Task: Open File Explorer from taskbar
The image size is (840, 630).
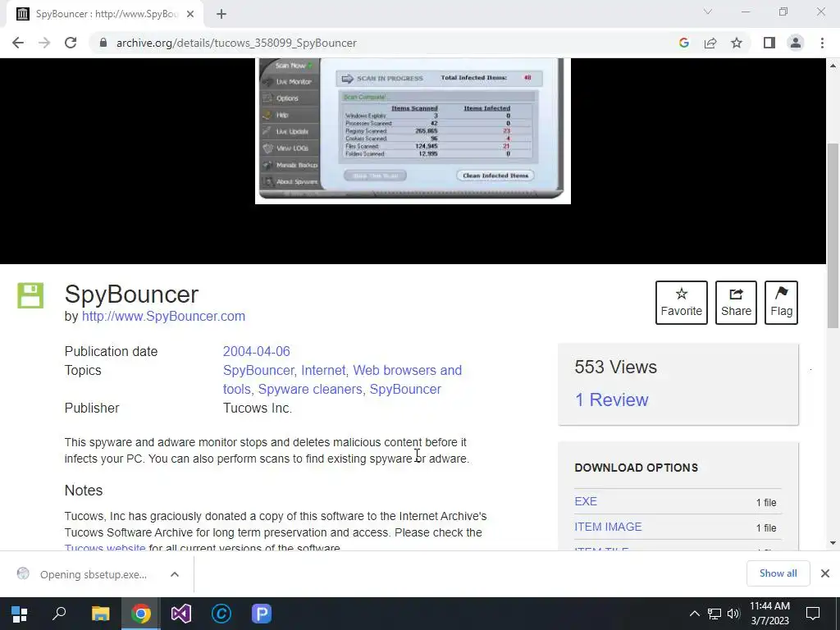Action: (100, 614)
